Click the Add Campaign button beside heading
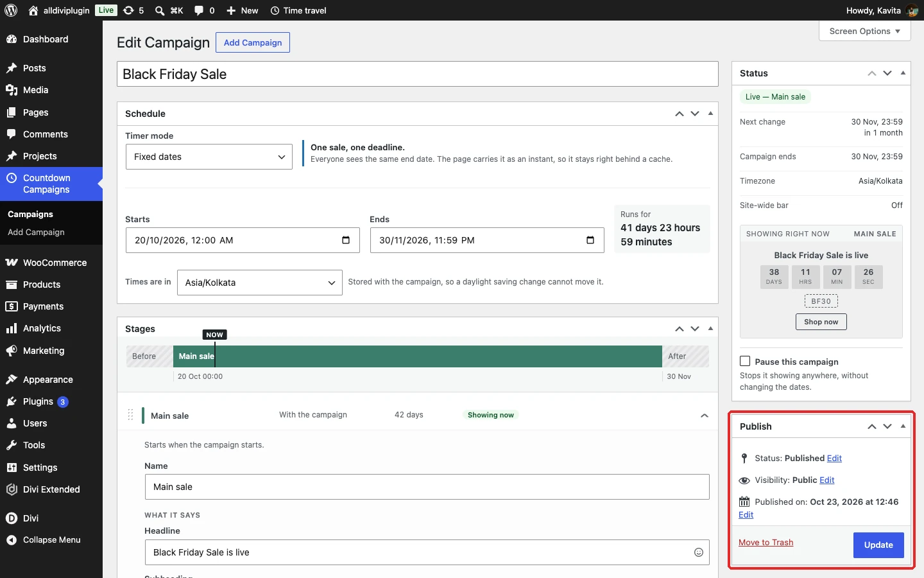The width and height of the screenshot is (924, 578). [x=253, y=42]
